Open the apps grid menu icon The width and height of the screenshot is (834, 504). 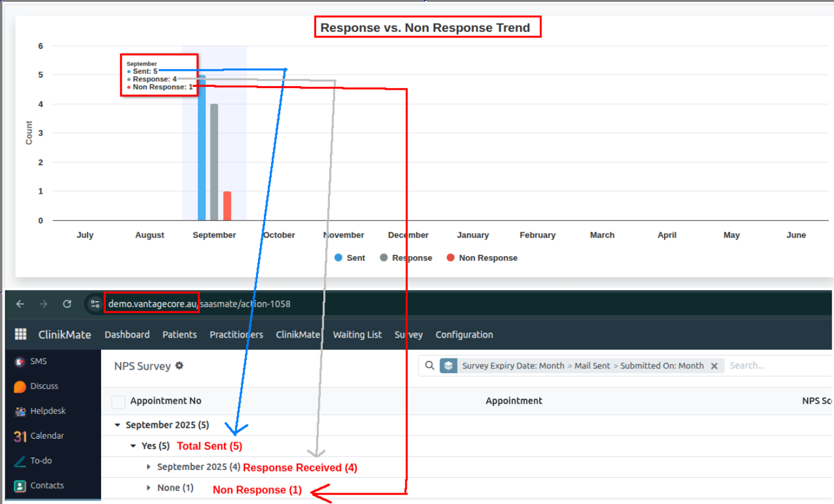tap(21, 334)
